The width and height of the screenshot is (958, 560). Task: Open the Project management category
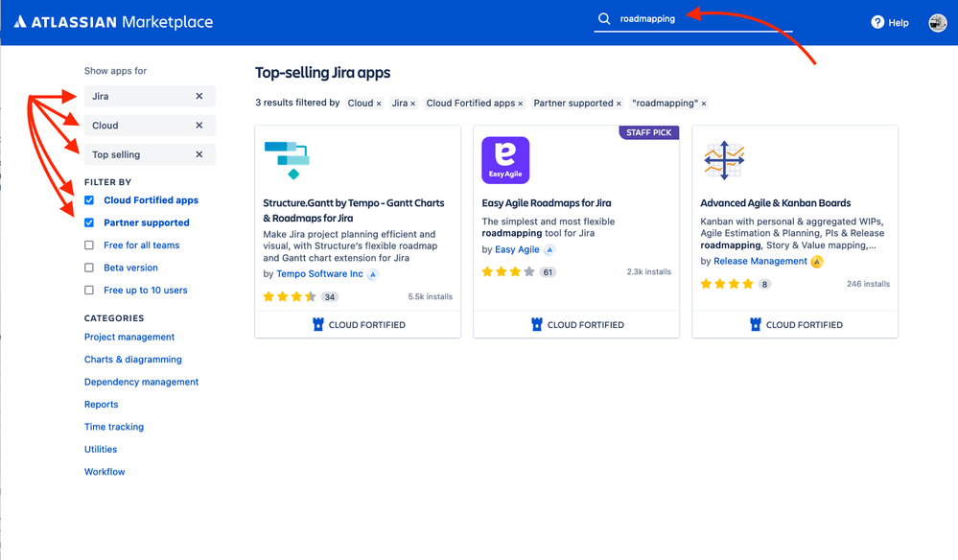[x=129, y=338]
